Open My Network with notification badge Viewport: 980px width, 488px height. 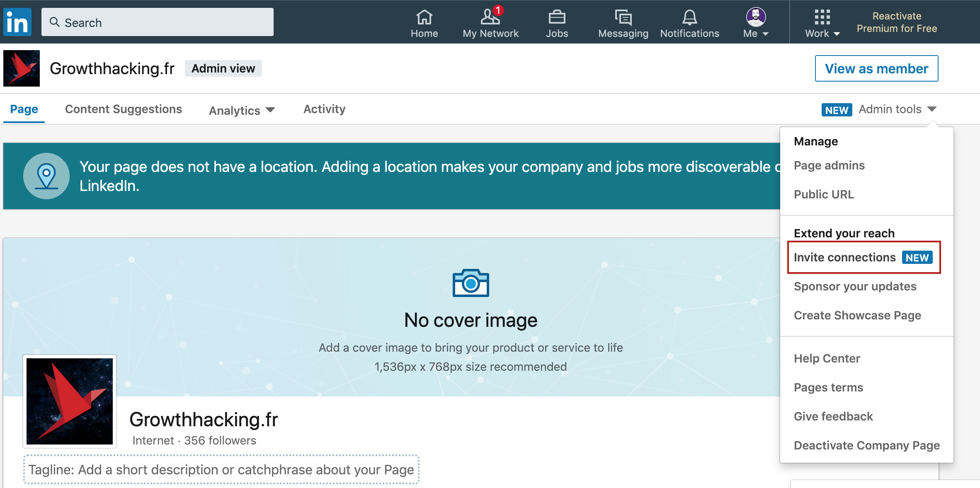(490, 23)
